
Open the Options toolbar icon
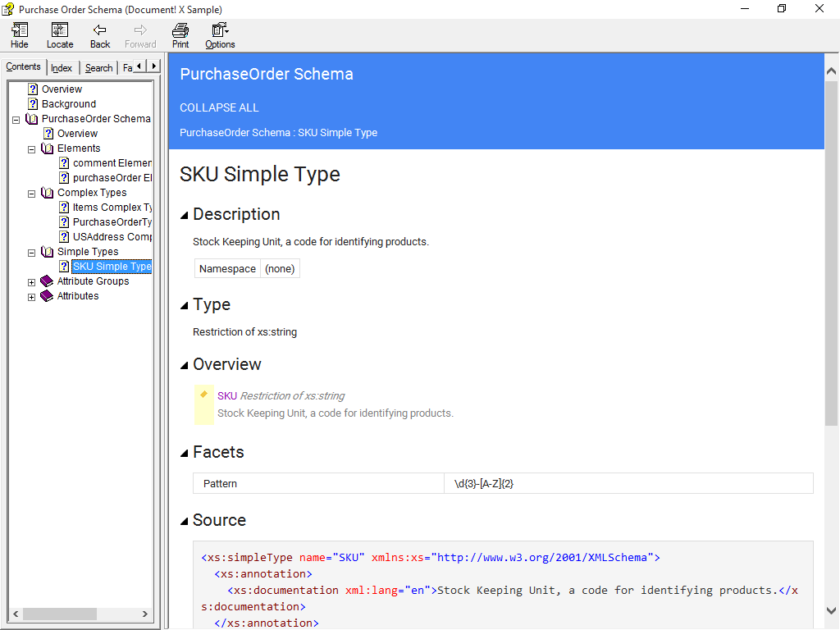(x=220, y=30)
